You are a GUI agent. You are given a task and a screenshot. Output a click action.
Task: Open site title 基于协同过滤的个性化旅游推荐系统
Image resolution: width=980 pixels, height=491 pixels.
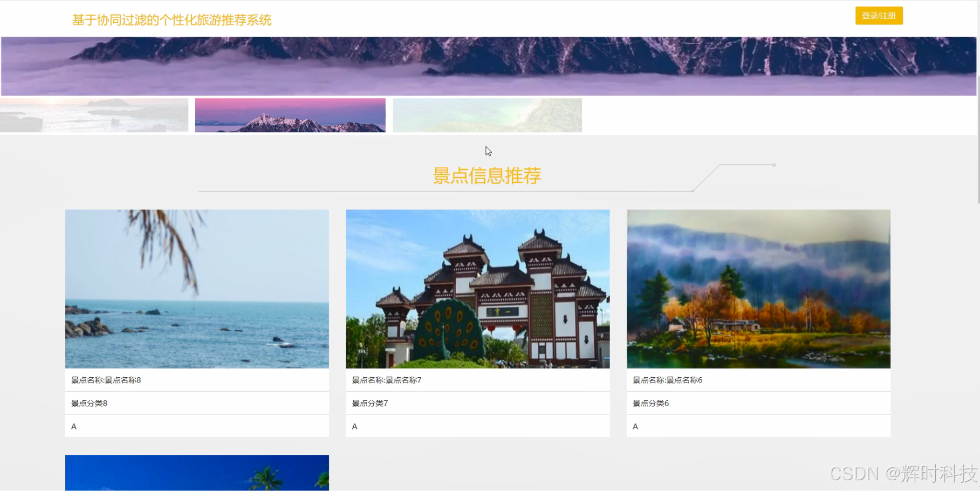tap(172, 20)
